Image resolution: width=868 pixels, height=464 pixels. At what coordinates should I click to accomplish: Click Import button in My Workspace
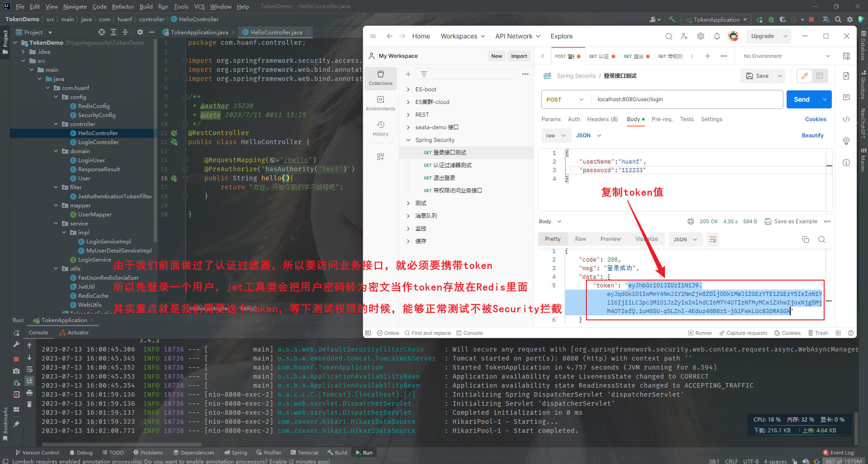[x=519, y=56]
